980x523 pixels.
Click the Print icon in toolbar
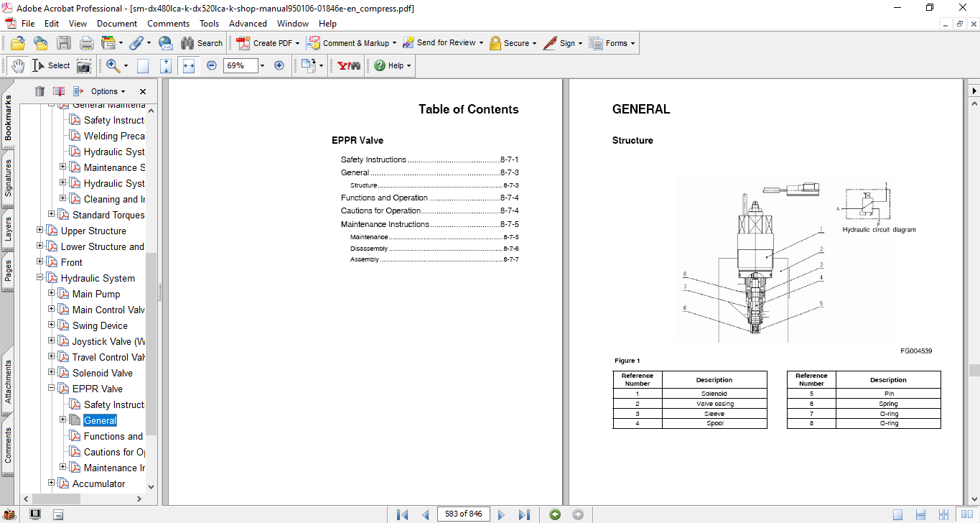pos(87,43)
